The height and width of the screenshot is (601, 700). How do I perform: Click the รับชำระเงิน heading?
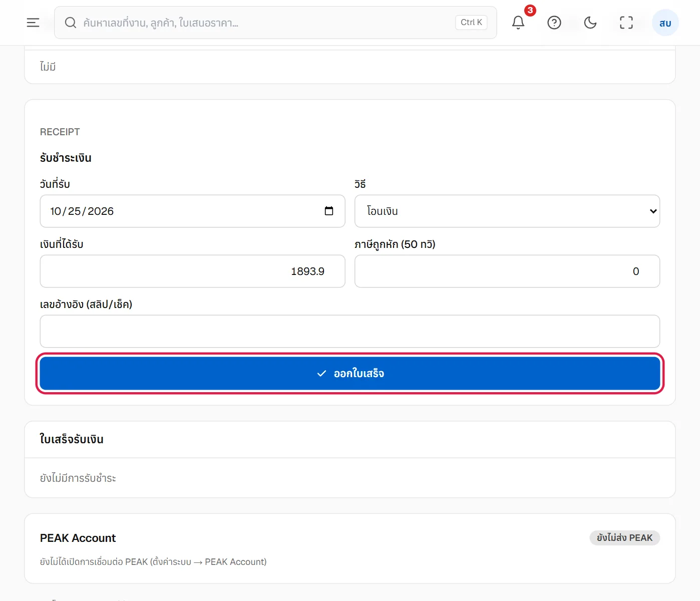point(66,158)
